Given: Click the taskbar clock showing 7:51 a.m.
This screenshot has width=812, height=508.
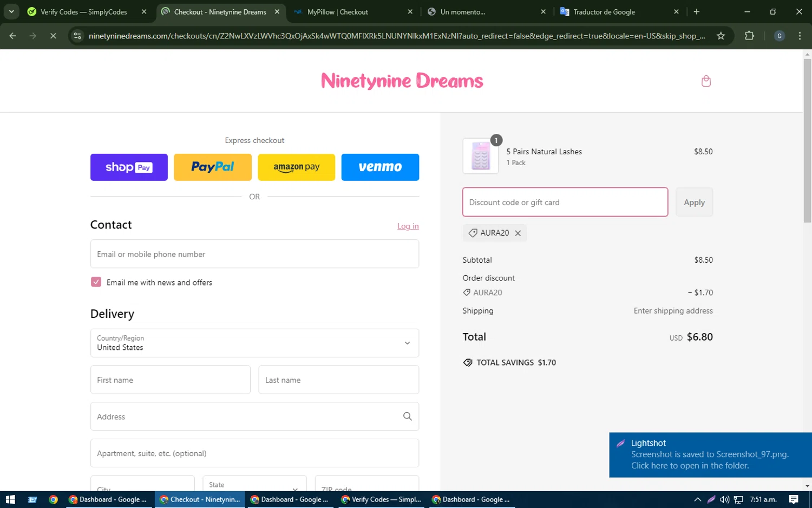Looking at the screenshot, I should pos(763,499).
